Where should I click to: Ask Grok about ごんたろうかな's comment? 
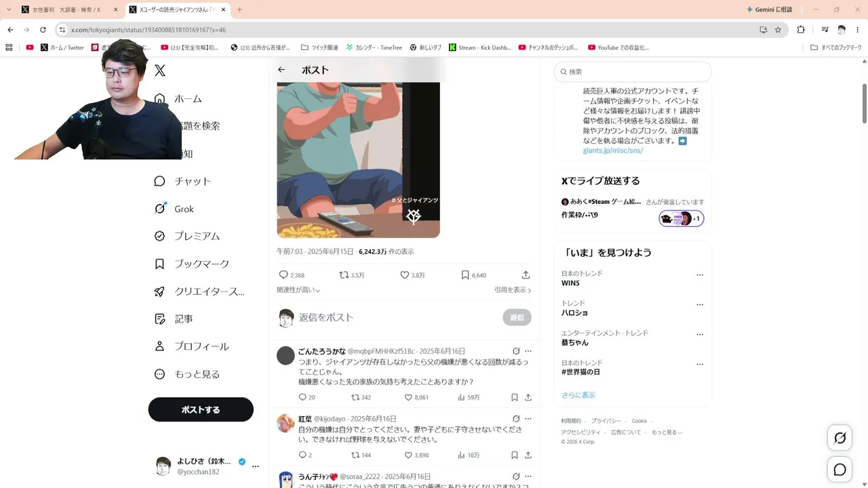(x=516, y=351)
